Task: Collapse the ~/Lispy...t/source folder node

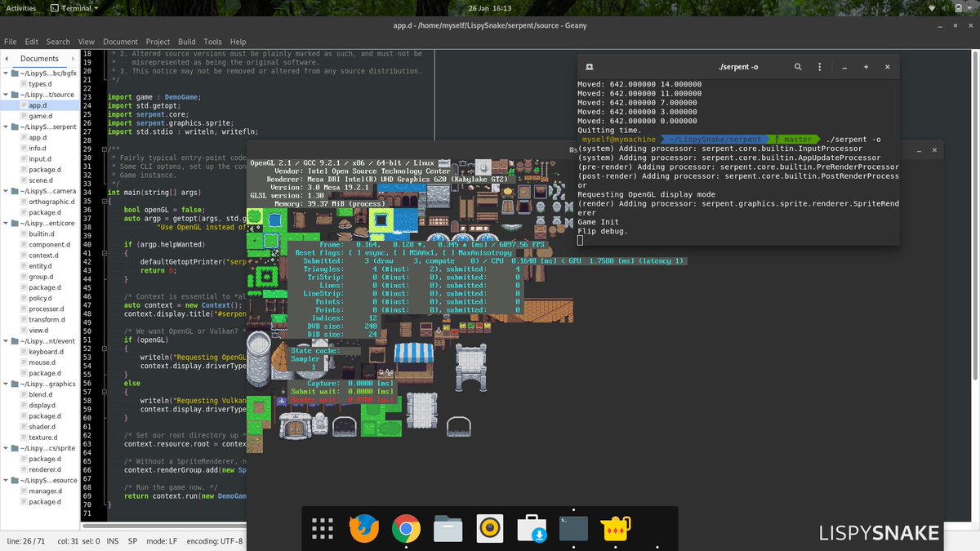Action: (x=7, y=95)
